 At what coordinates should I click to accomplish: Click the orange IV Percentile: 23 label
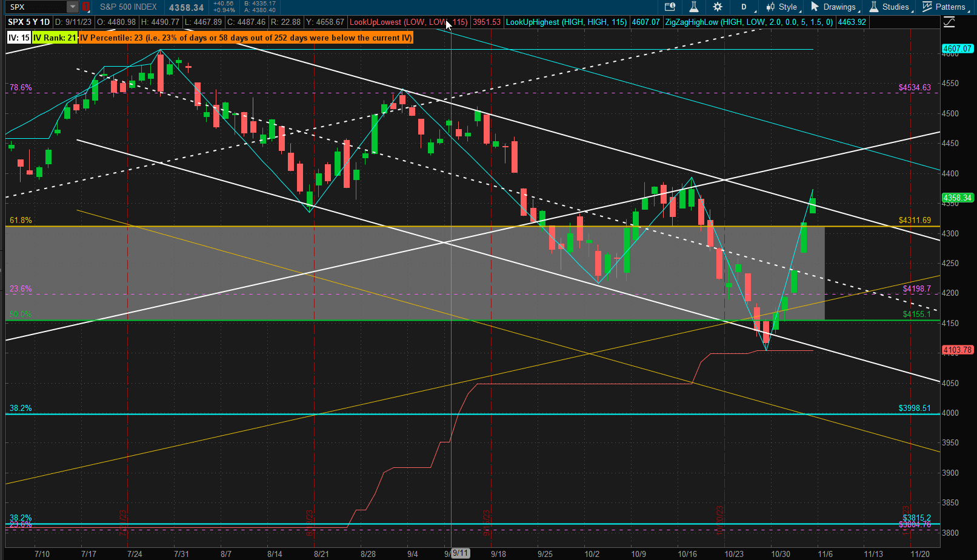click(246, 38)
